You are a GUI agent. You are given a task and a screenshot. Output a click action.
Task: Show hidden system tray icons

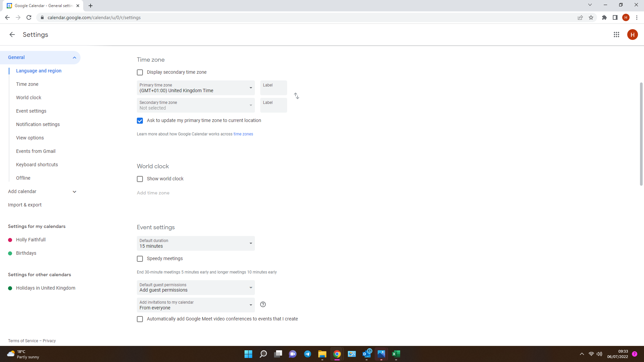click(x=582, y=354)
